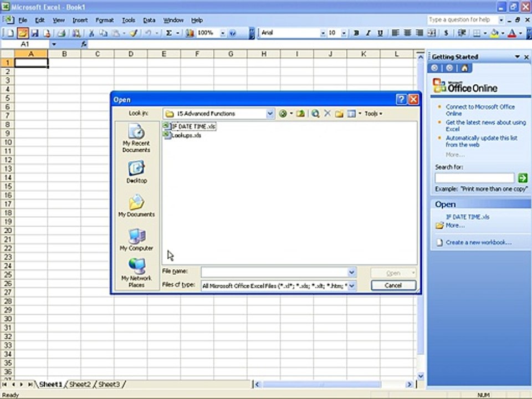Select Lookups.xls file in list
The image size is (532, 399).
(x=182, y=135)
